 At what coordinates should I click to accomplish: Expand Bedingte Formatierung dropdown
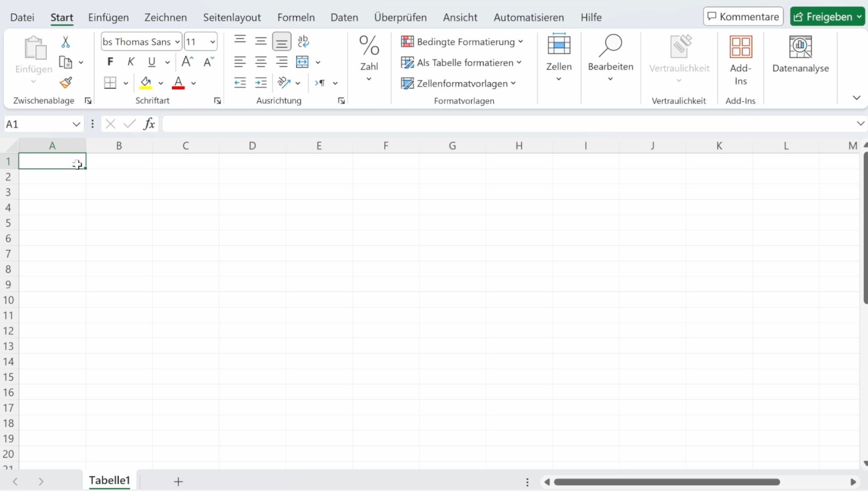pyautogui.click(x=462, y=42)
